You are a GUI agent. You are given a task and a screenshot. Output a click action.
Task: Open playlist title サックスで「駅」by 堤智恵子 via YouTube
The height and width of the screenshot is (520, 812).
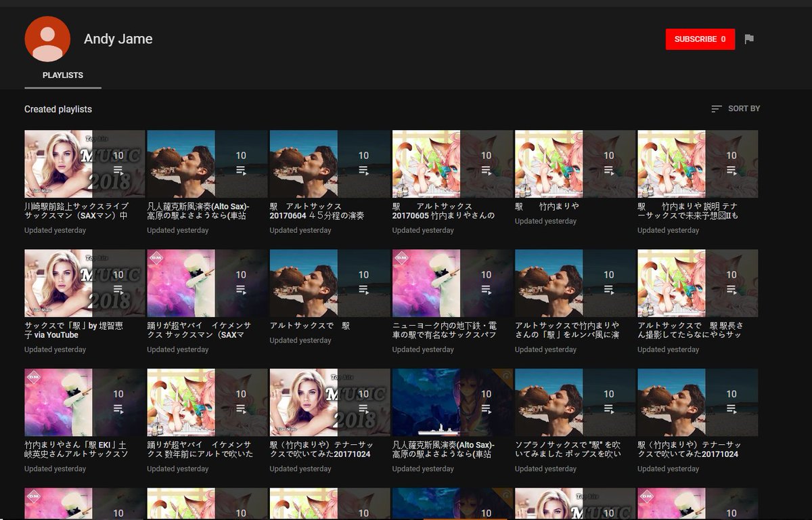point(74,330)
